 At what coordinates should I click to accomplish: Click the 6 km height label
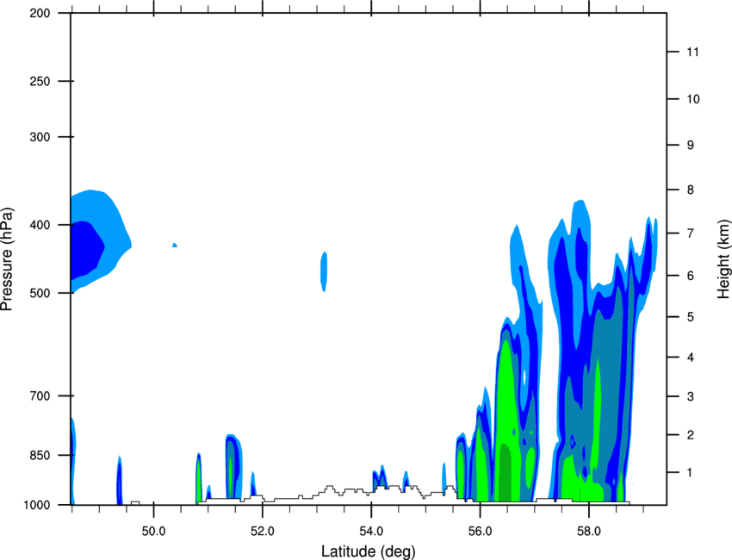pyautogui.click(x=691, y=276)
